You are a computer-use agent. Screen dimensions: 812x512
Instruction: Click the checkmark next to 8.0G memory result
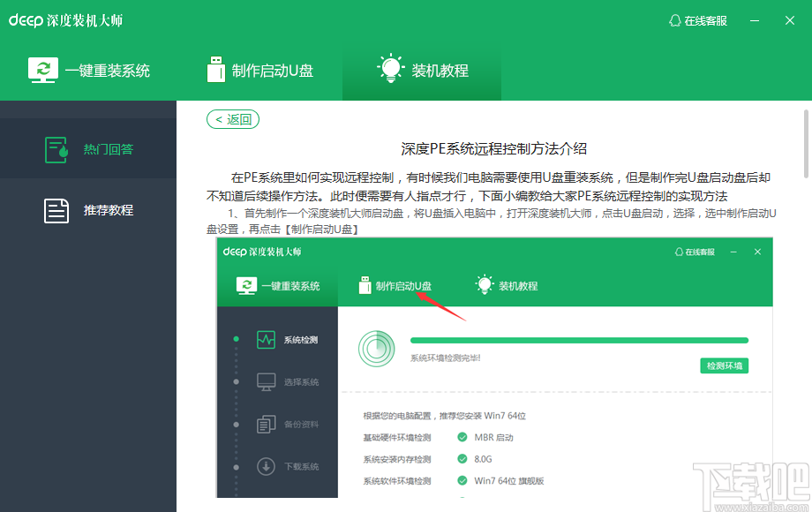[462, 457]
